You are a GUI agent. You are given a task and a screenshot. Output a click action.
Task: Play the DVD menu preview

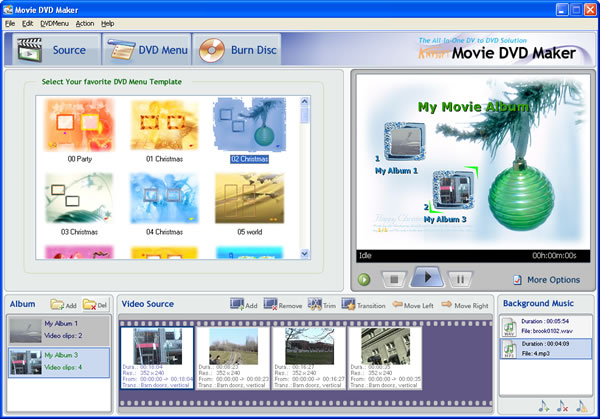click(x=427, y=277)
